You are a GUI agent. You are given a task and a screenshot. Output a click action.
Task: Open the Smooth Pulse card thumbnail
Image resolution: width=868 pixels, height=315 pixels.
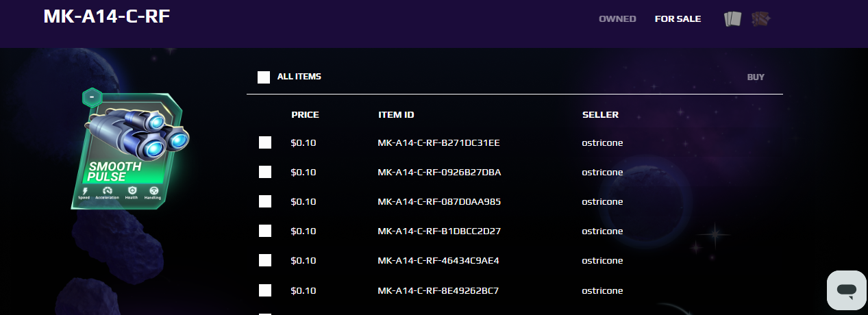tap(129, 151)
